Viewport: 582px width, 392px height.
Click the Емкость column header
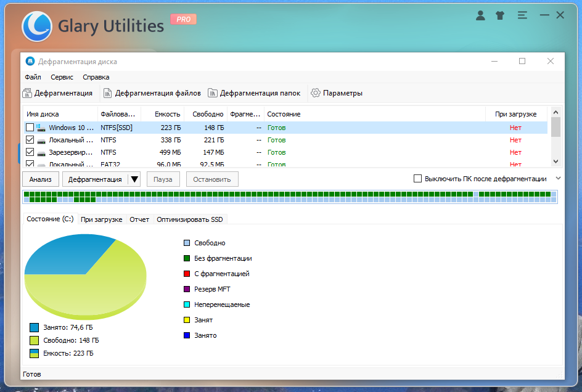[163, 114]
